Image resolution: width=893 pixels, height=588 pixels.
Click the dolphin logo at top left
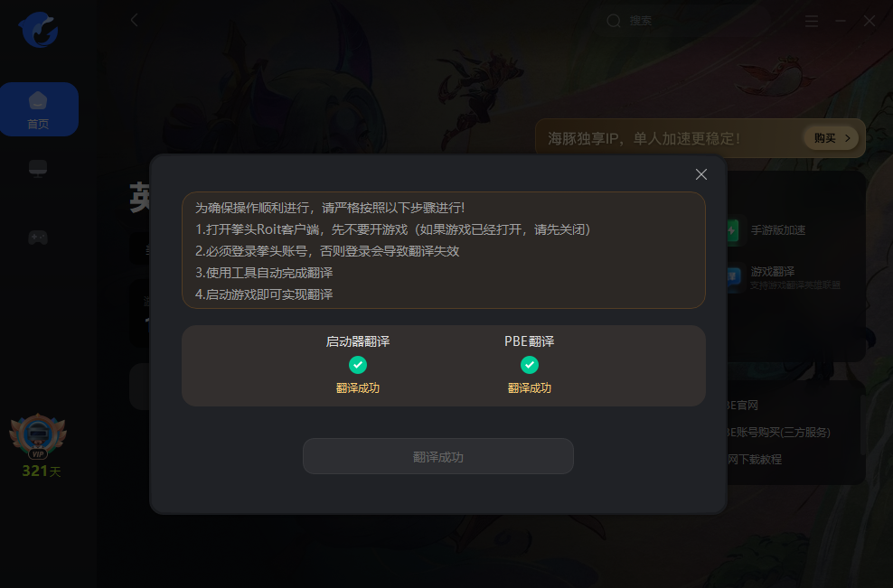pos(38,30)
